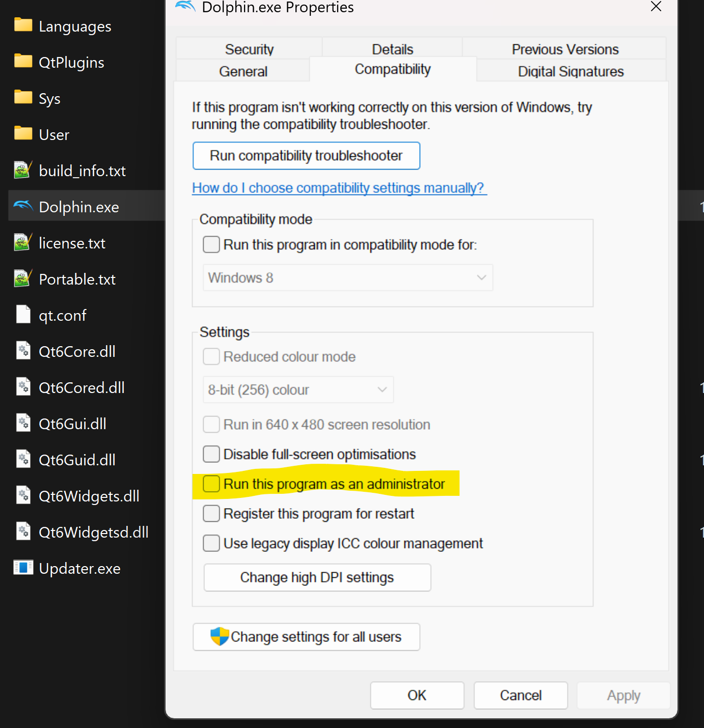Switch to the General tab
This screenshot has height=728, width=704.
[243, 71]
